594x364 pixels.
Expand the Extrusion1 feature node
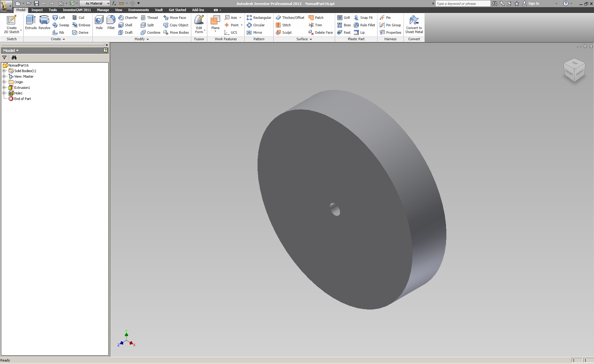[x=4, y=88]
